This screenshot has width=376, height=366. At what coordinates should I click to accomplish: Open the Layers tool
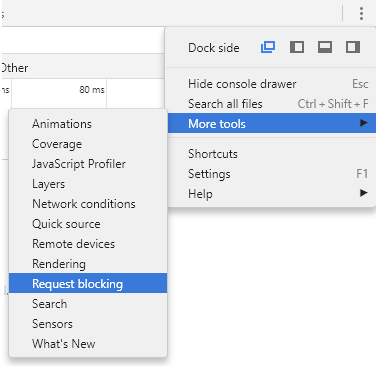[x=88, y=184]
